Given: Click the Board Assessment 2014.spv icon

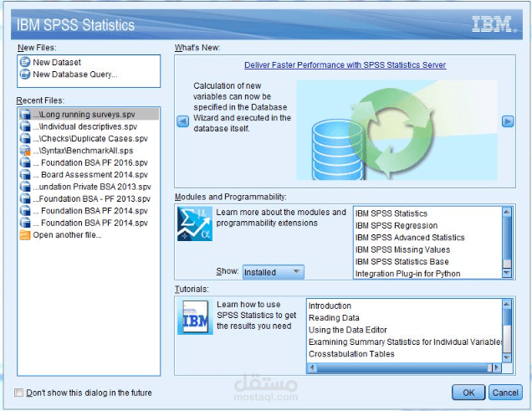Looking at the screenshot, I should (x=25, y=174).
